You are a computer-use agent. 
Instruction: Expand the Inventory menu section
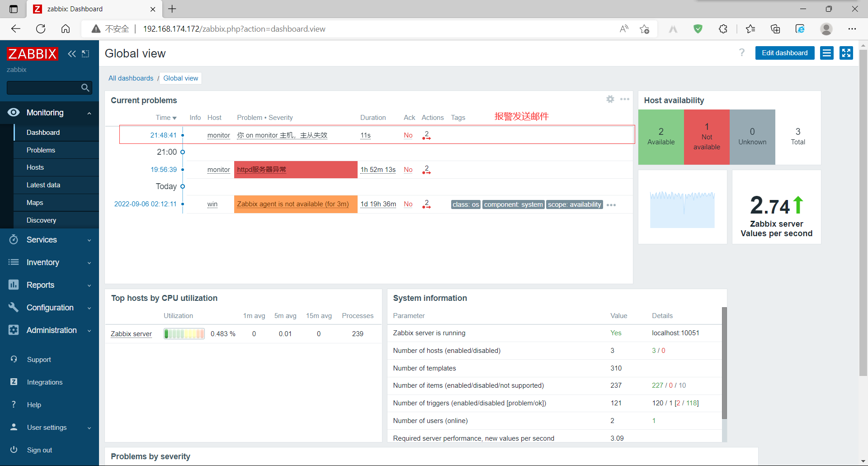[x=49, y=262]
